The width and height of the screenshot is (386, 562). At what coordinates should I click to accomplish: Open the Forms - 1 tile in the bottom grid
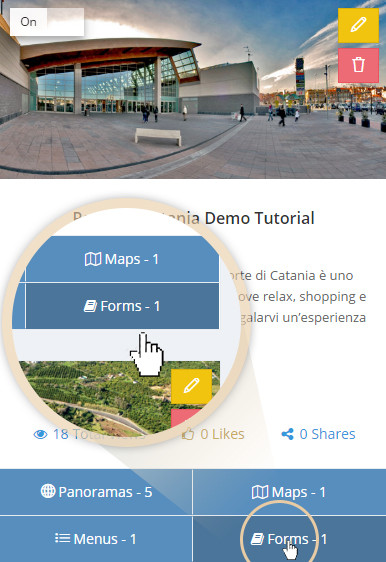(290, 539)
